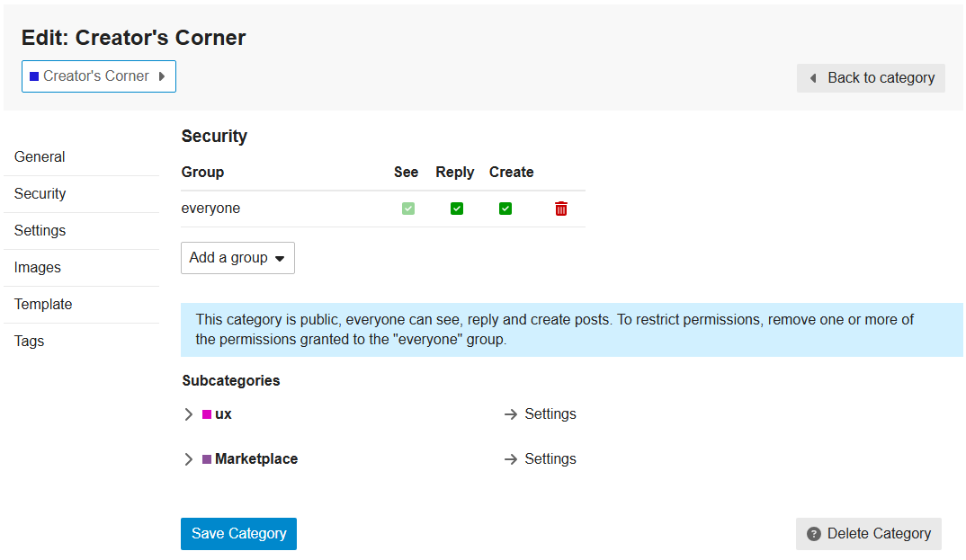Click the arrow icon beside ux Settings

[510, 414]
